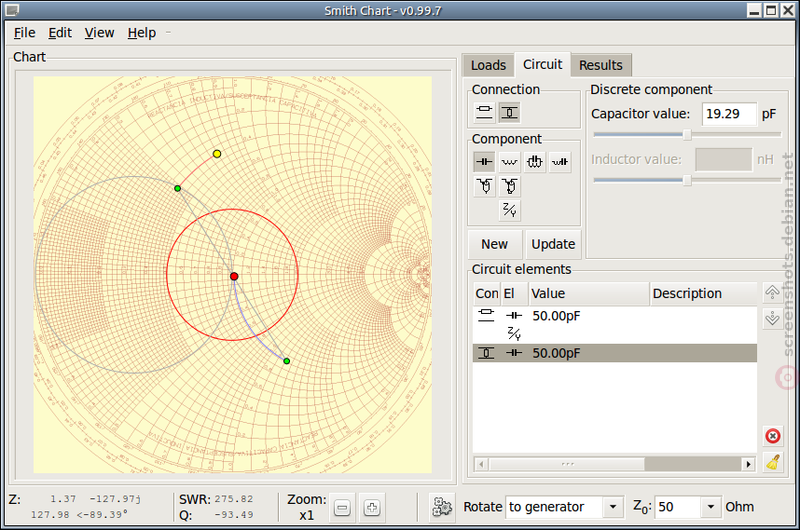Image resolution: width=800 pixels, height=530 pixels.
Task: Choose the series LC component icon
Action: (560, 162)
